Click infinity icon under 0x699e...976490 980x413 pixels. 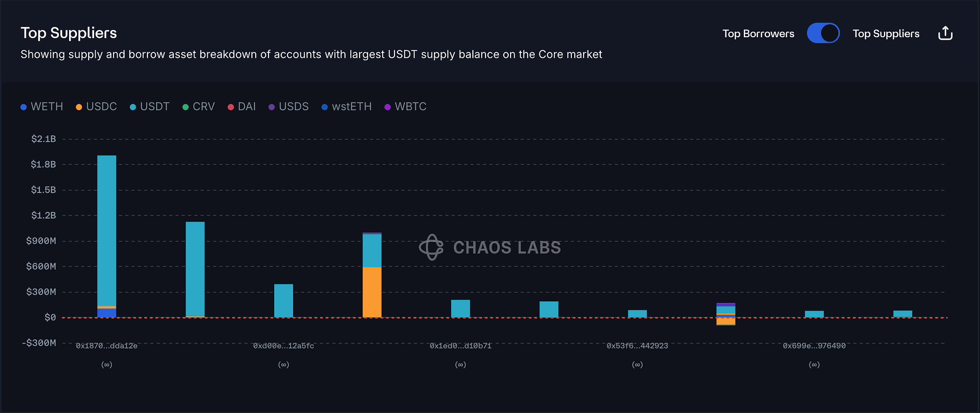tap(814, 364)
